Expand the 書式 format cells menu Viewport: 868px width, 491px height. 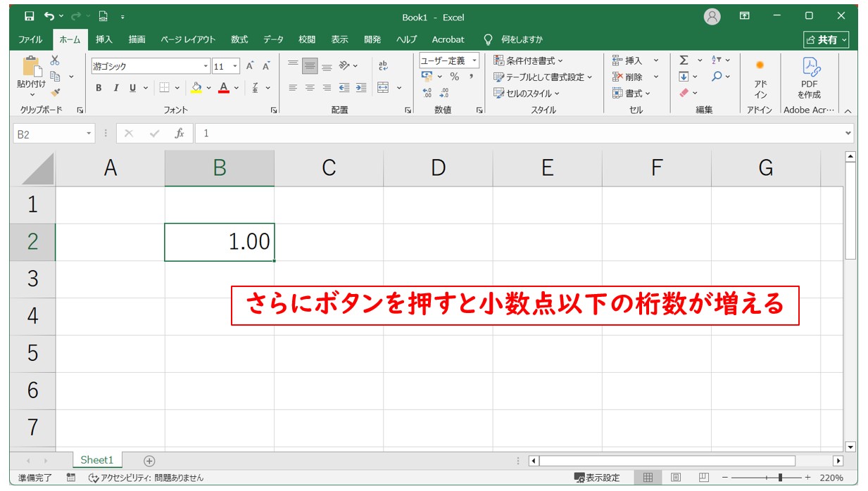click(x=631, y=93)
